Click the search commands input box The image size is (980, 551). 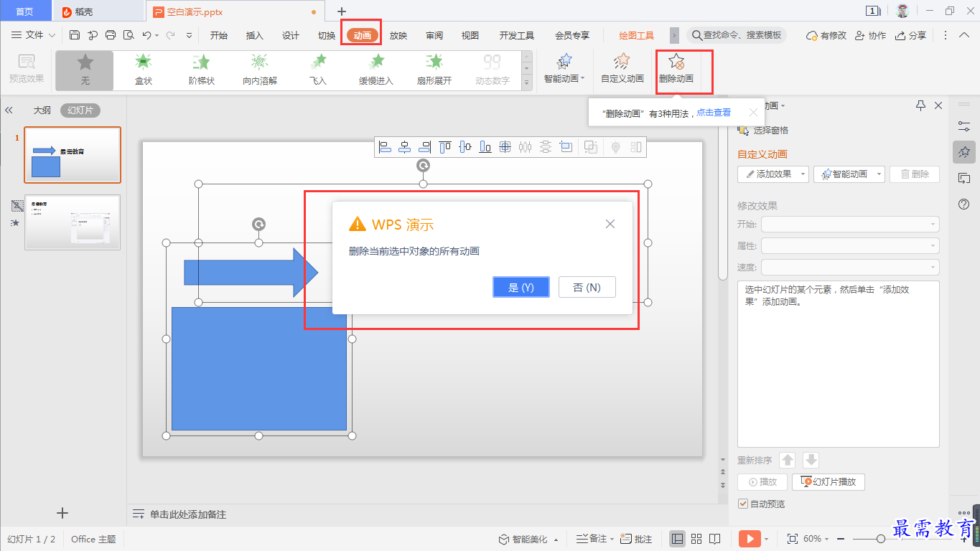pyautogui.click(x=737, y=35)
